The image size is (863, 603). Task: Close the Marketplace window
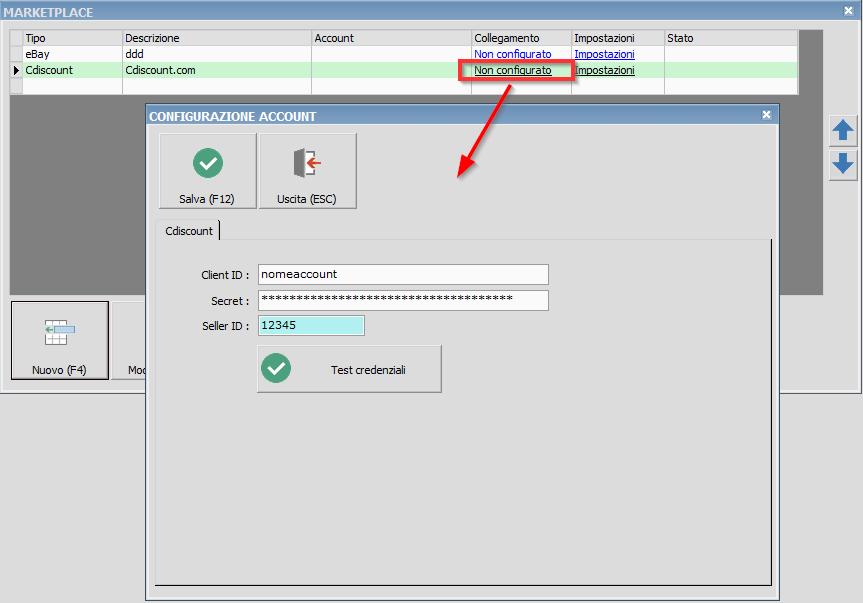pyautogui.click(x=849, y=11)
